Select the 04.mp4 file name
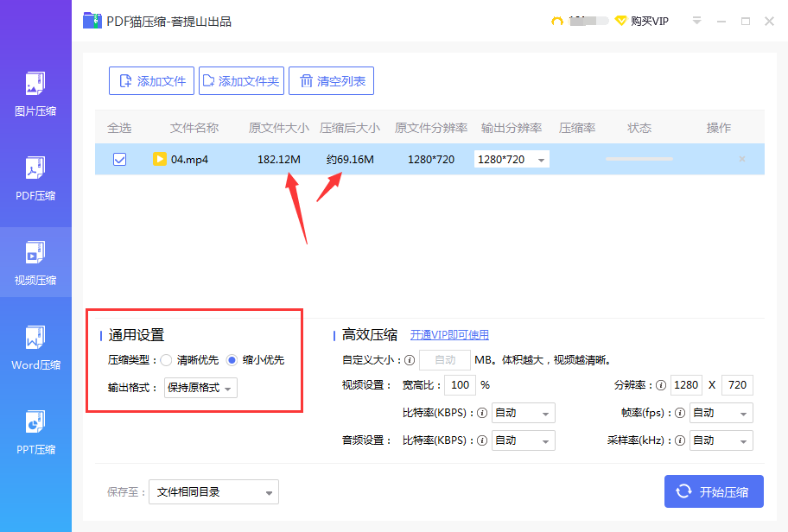The height and width of the screenshot is (532, 788). [x=189, y=159]
